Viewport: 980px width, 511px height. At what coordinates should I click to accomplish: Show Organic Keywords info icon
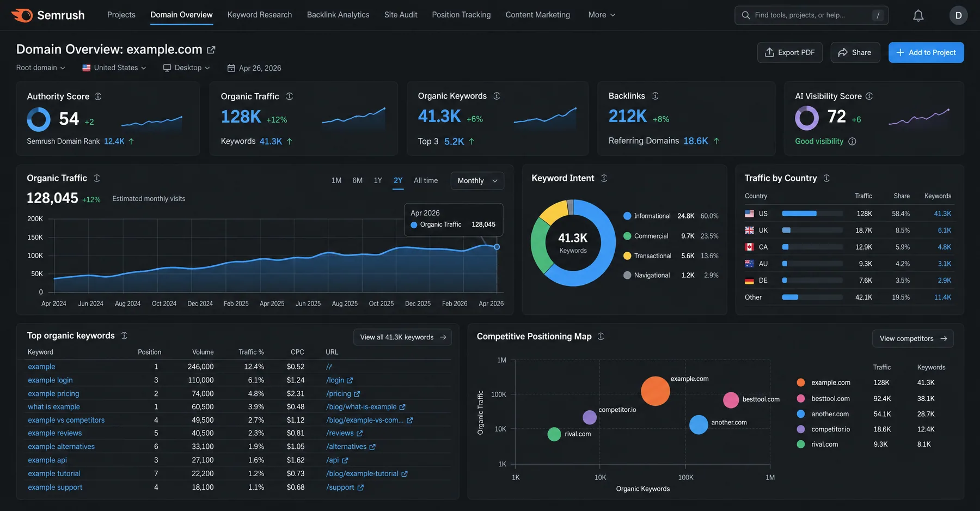tap(497, 96)
